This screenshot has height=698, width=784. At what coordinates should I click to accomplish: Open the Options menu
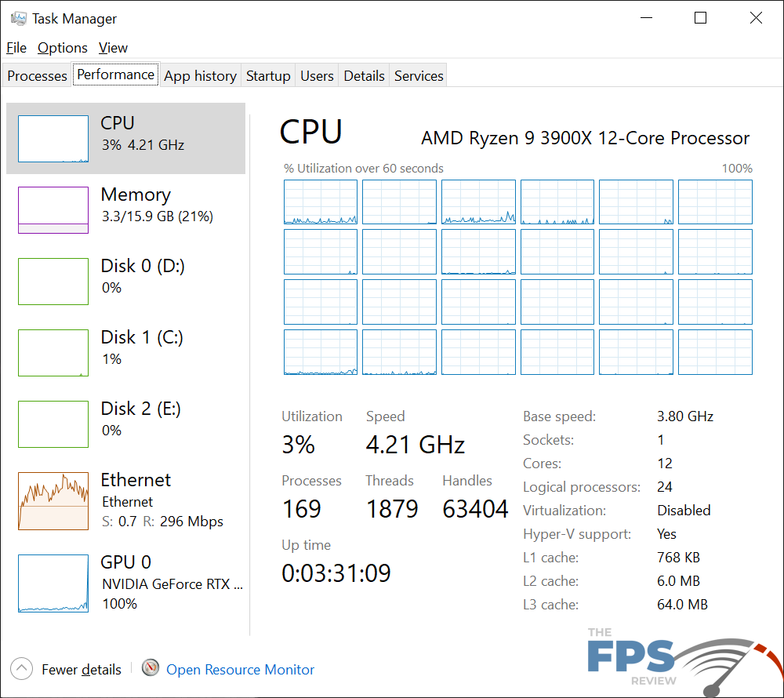click(63, 48)
